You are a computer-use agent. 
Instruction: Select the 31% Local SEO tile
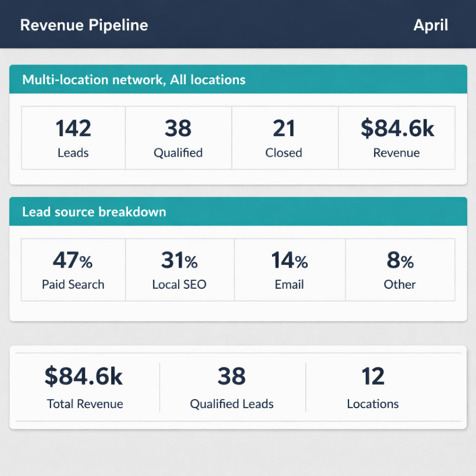[x=178, y=270]
